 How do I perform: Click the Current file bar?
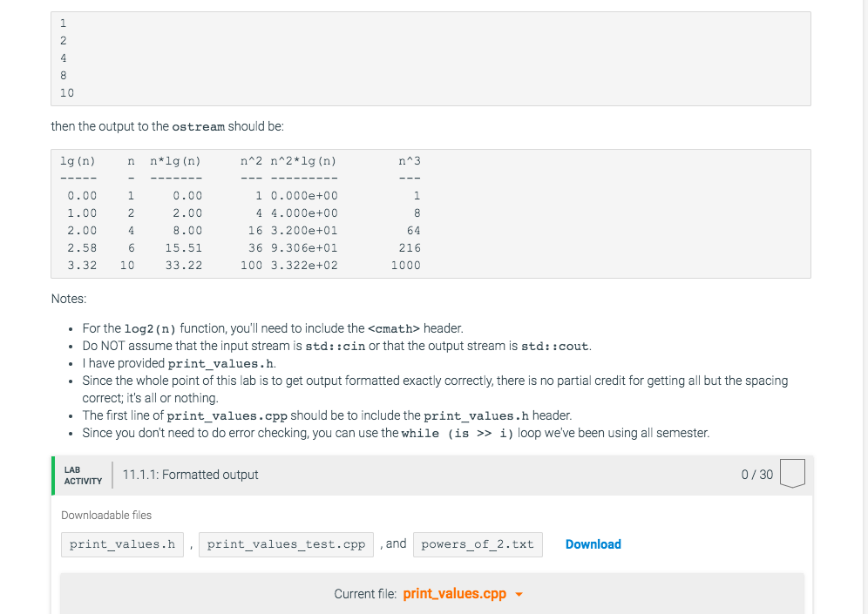(431, 593)
